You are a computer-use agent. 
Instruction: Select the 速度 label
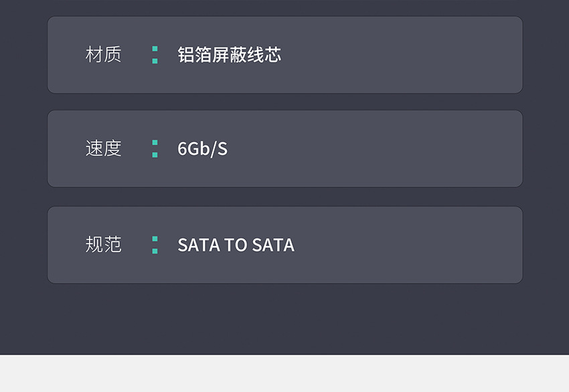pos(103,149)
